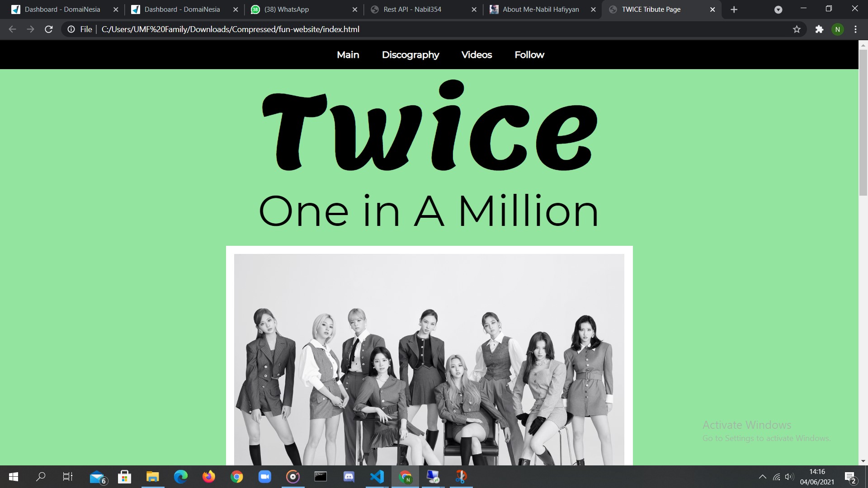Jump to the Follow section

(x=529, y=55)
